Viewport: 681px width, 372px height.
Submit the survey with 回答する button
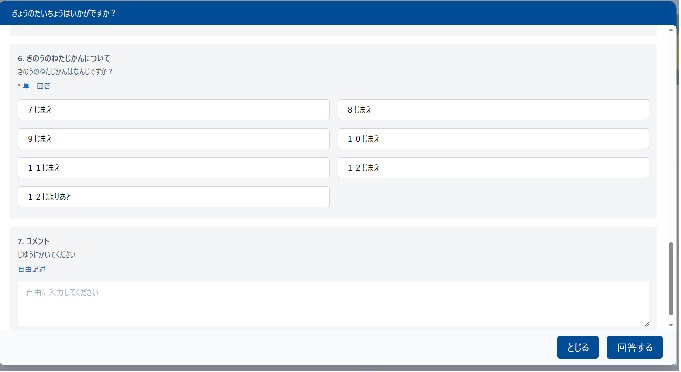pos(635,348)
